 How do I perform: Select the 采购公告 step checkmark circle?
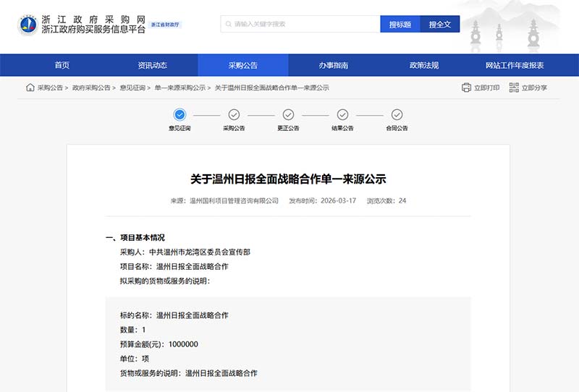(234, 114)
